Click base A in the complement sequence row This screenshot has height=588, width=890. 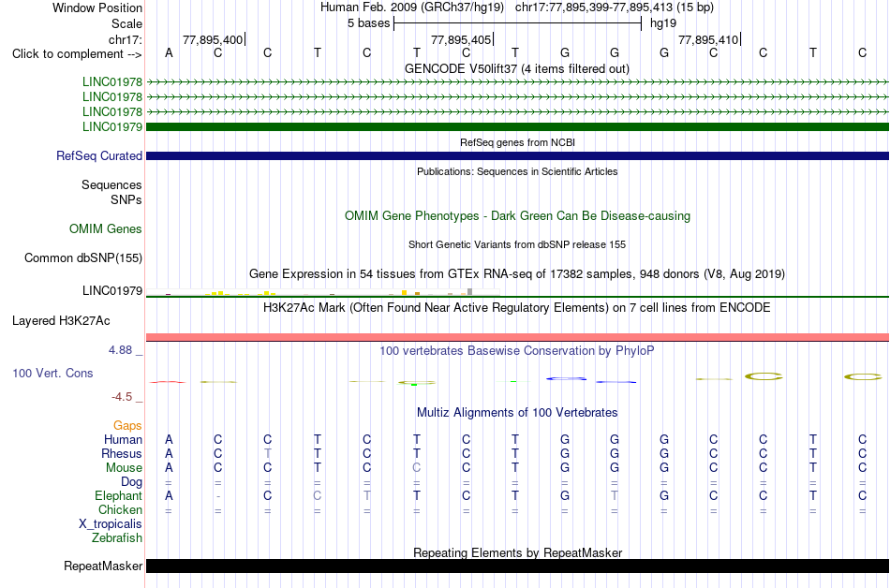[169, 52]
